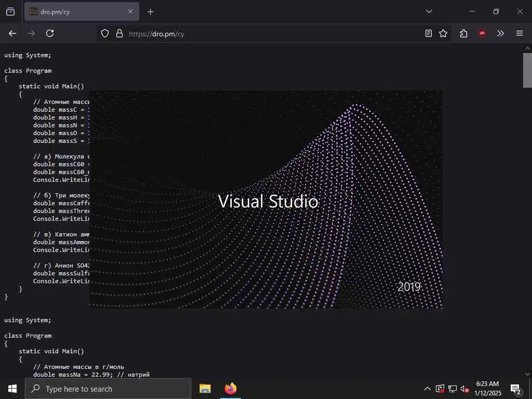Click scrollbar down arrow
The image size is (532, 399).
527,374
